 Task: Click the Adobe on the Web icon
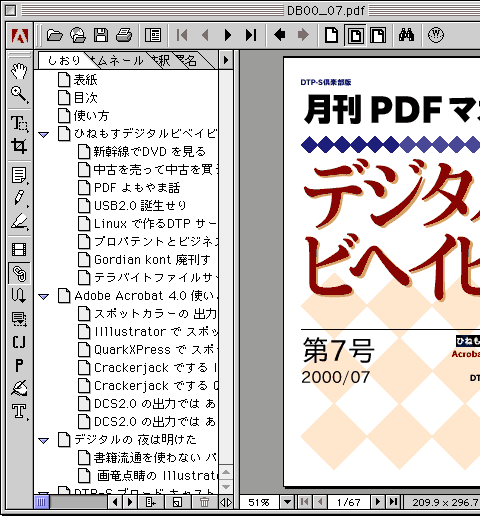click(x=436, y=35)
